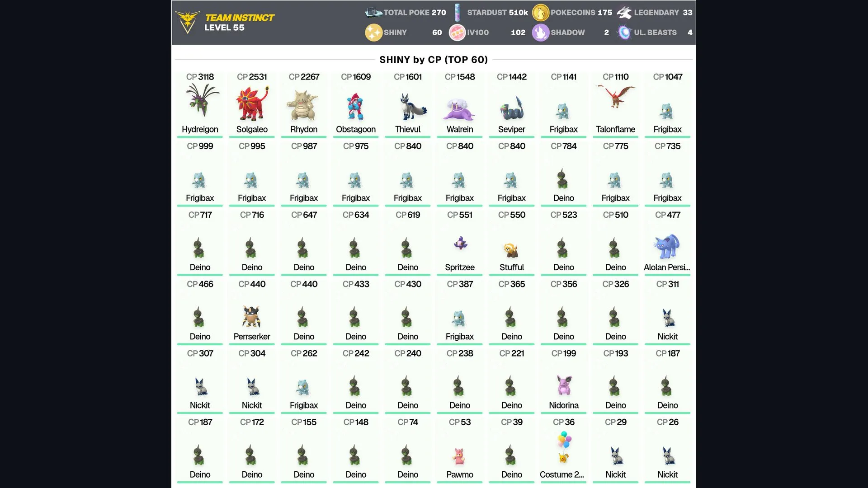Click the SHINY by CP (TOP 60) heading
868x488 pixels.
pyautogui.click(x=434, y=60)
